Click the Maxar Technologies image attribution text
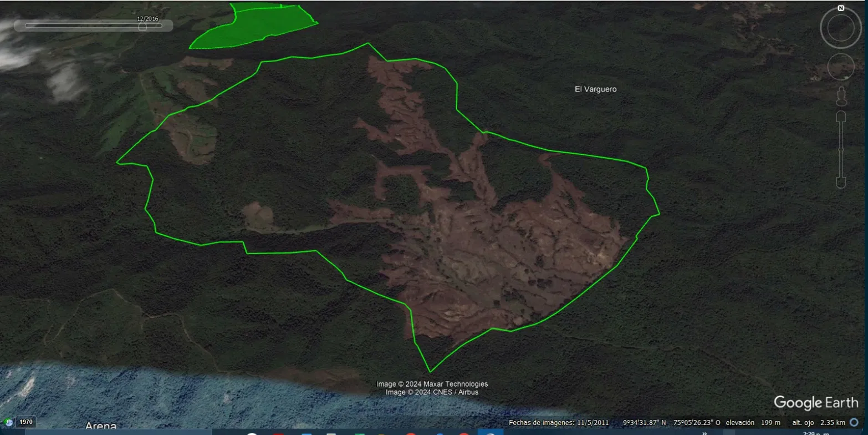The image size is (868, 435). click(432, 384)
